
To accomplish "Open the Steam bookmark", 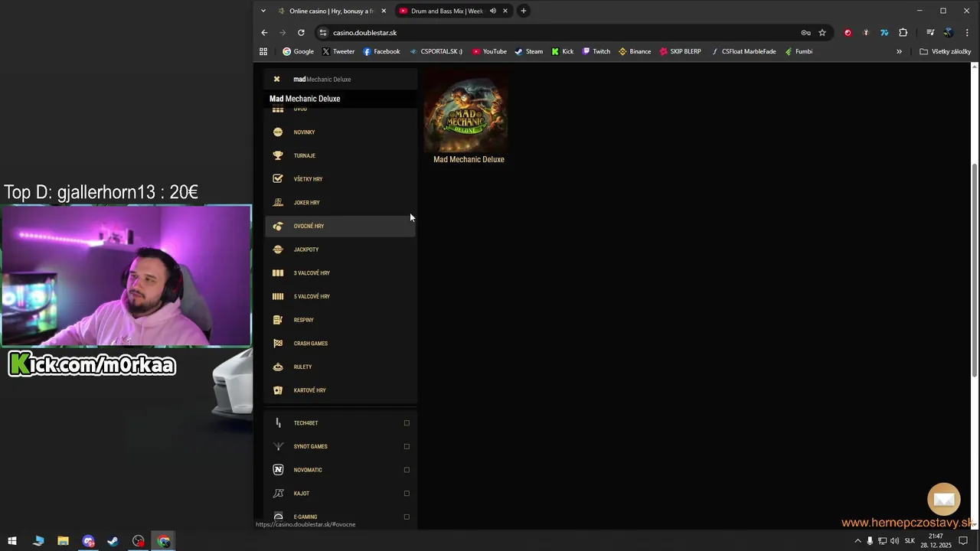I will 528,51.
